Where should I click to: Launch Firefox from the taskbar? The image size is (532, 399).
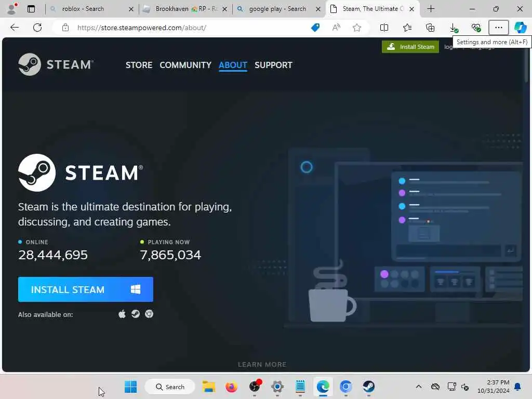click(231, 387)
